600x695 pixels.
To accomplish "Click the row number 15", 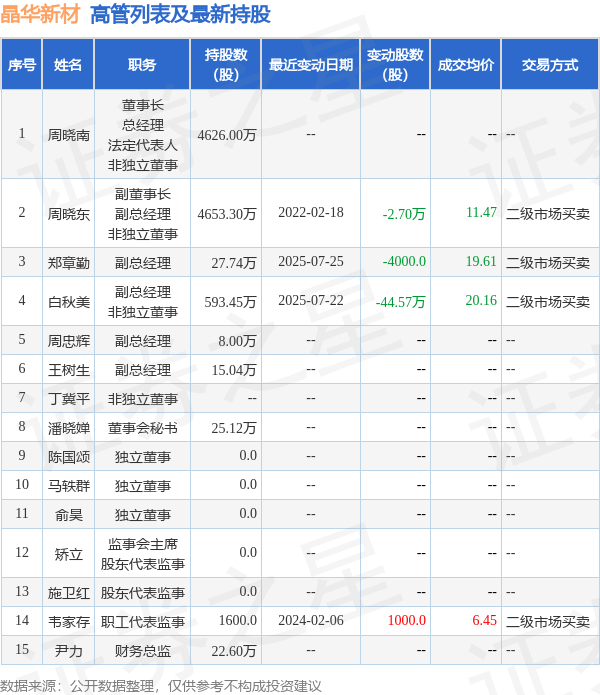I will tap(22, 649).
